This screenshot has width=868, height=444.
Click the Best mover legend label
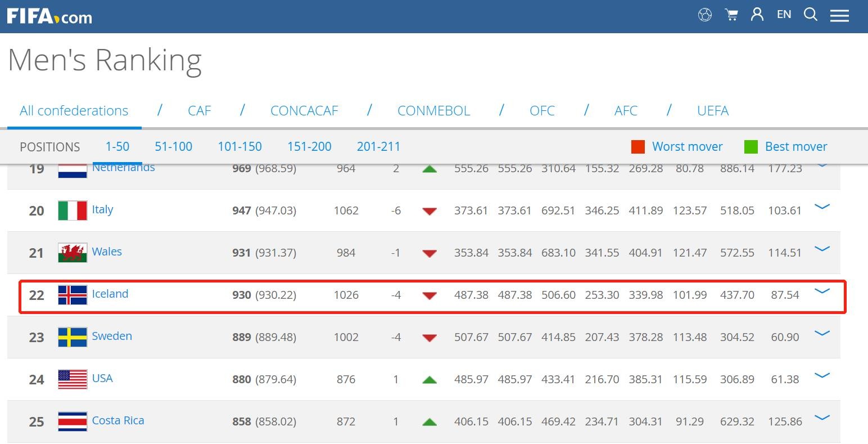(796, 146)
